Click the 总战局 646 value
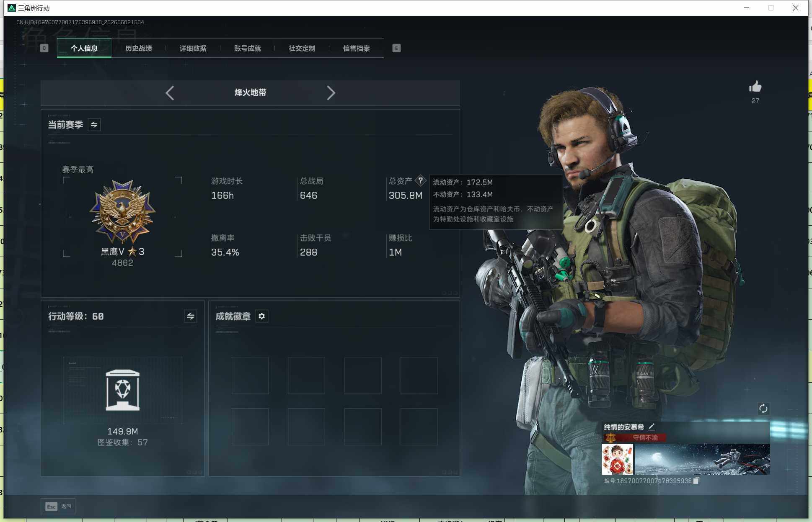This screenshot has height=522, width=812. [x=308, y=195]
